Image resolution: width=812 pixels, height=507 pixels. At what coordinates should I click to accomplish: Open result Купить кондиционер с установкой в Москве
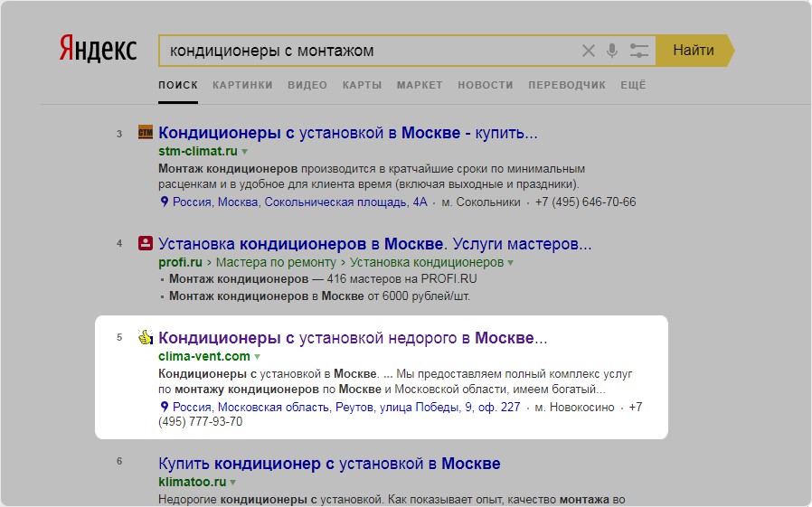[329, 464]
